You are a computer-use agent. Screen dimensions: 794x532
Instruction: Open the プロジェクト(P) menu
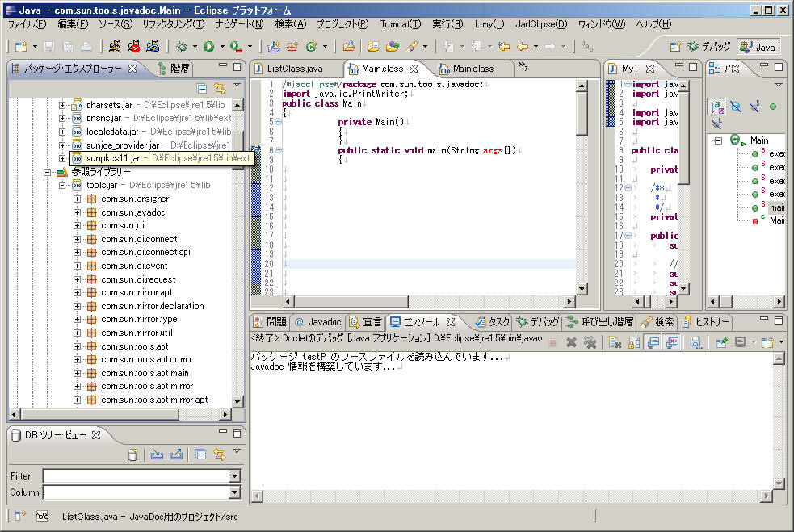(x=342, y=24)
